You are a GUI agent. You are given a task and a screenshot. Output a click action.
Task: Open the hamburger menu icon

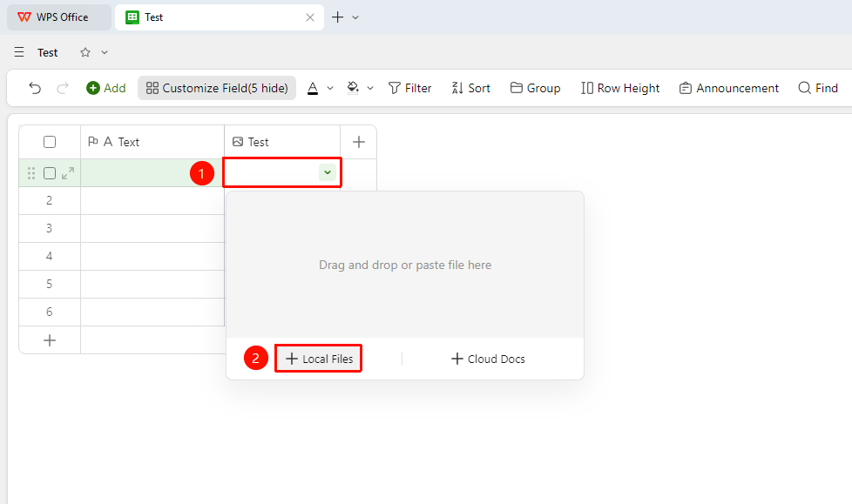(19, 52)
